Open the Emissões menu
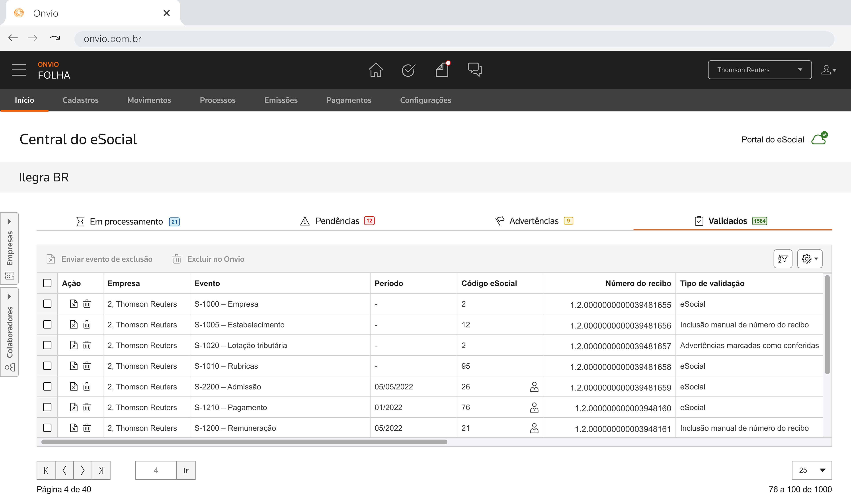Screen dimensions: 851x504 [x=281, y=100]
